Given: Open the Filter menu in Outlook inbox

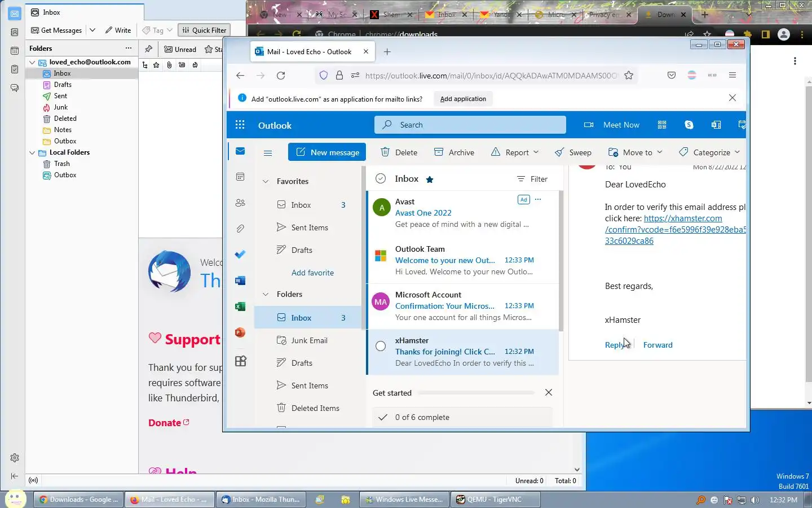Looking at the screenshot, I should (532, 179).
